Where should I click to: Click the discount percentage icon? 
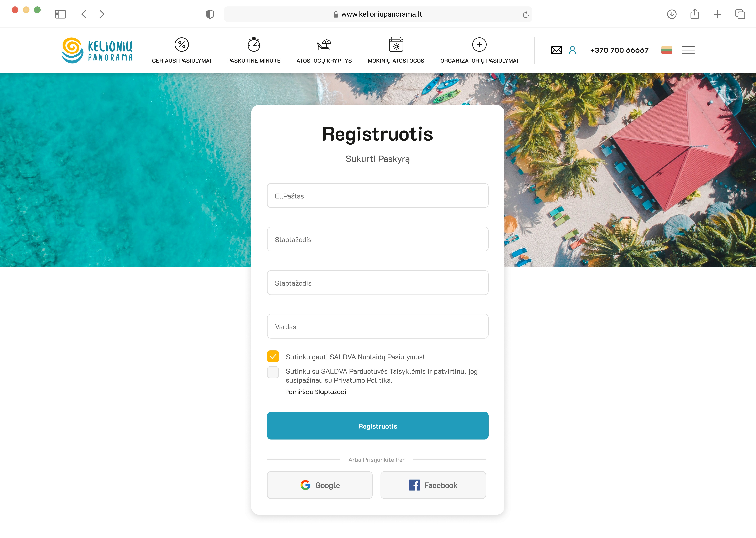point(182,44)
